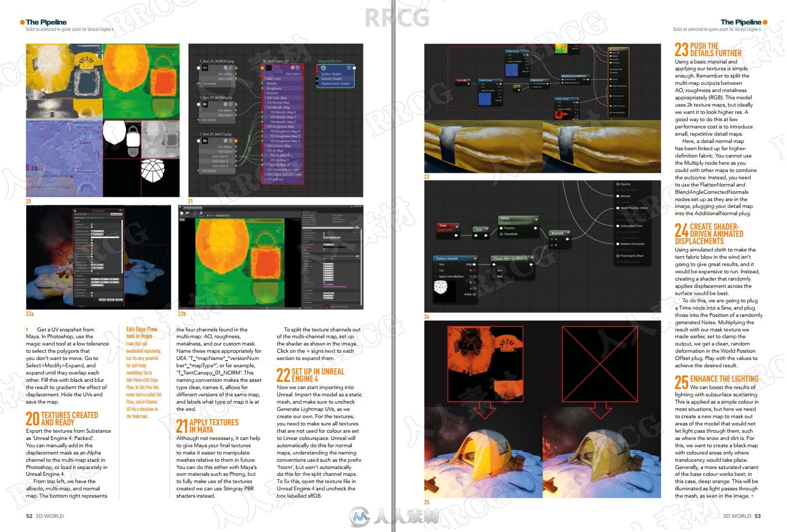
Task: Click the M_TentFabrics_01 black color swatch
Action: click(268, 68)
